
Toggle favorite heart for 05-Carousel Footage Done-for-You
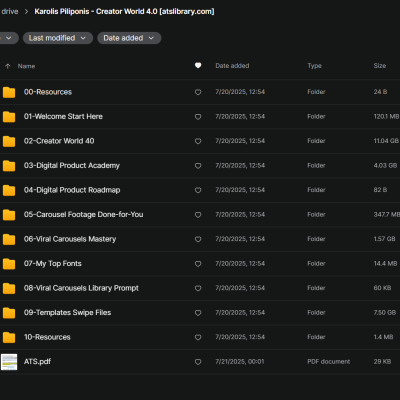pos(198,215)
